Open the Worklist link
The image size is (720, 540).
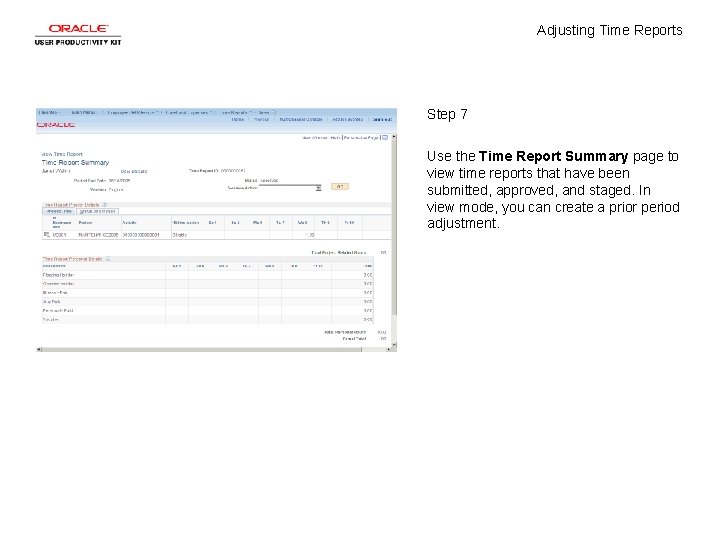coord(261,119)
